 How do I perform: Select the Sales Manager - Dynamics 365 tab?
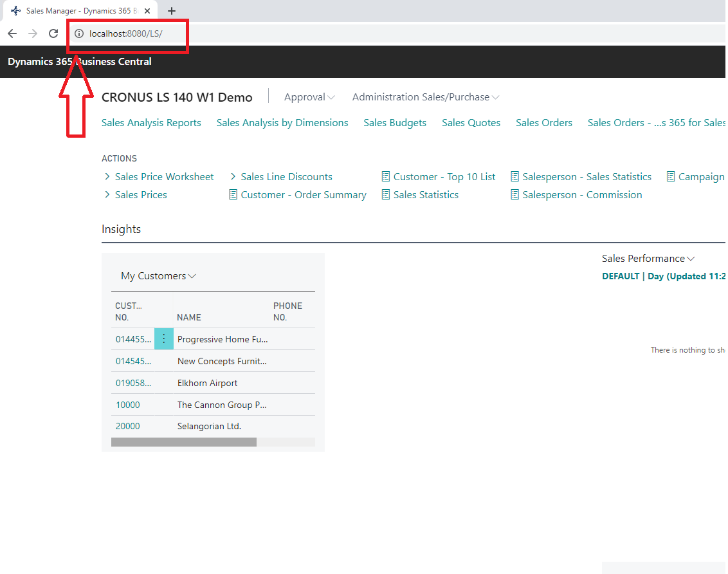pos(81,11)
